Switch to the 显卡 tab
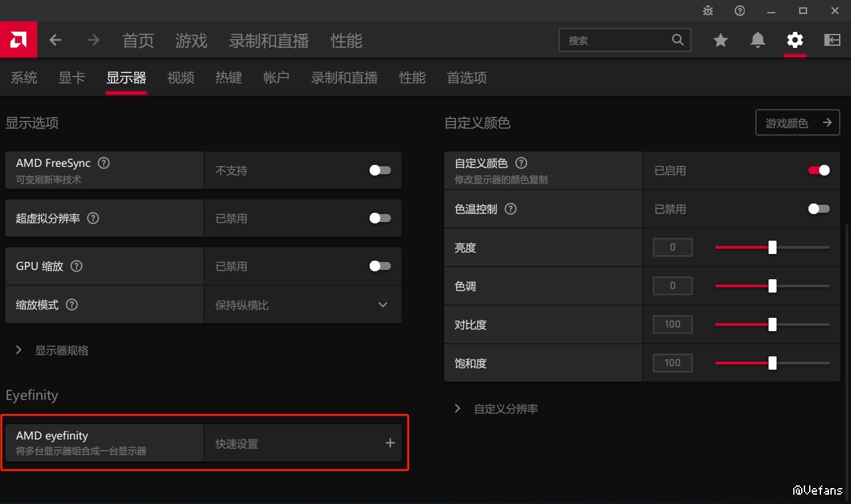The image size is (851, 504). click(x=72, y=78)
